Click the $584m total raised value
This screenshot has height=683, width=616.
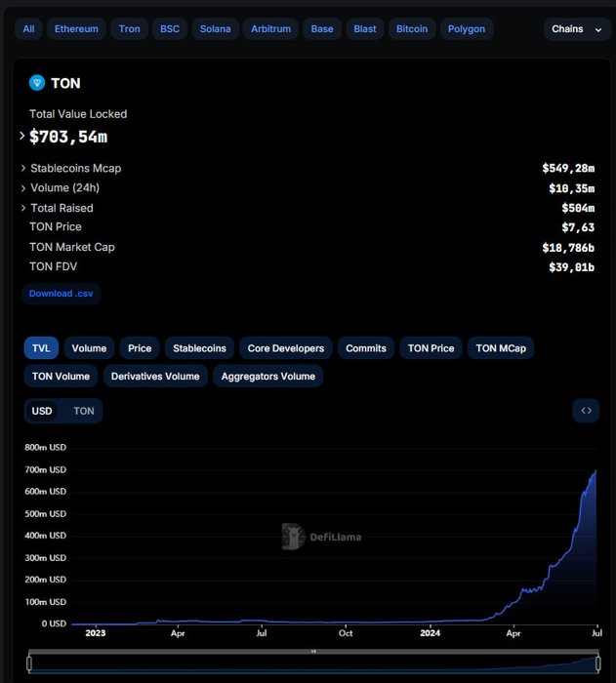click(x=578, y=208)
